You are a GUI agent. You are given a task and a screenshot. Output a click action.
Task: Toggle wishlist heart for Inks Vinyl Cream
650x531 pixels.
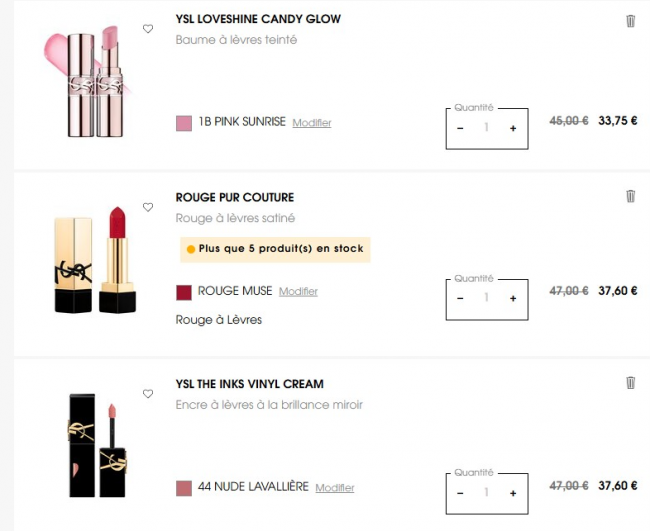[148, 394]
